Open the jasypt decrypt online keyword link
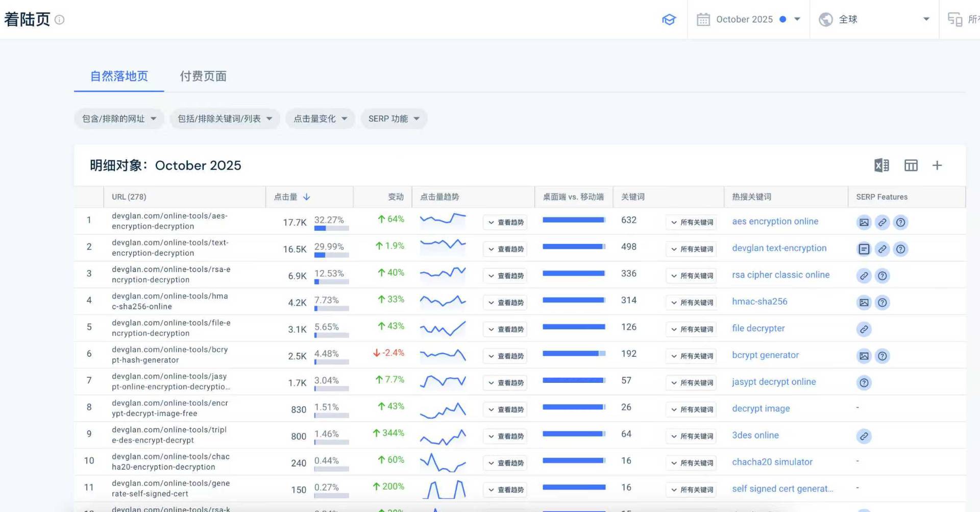Screen dimensions: 980x512 pyautogui.click(x=774, y=382)
